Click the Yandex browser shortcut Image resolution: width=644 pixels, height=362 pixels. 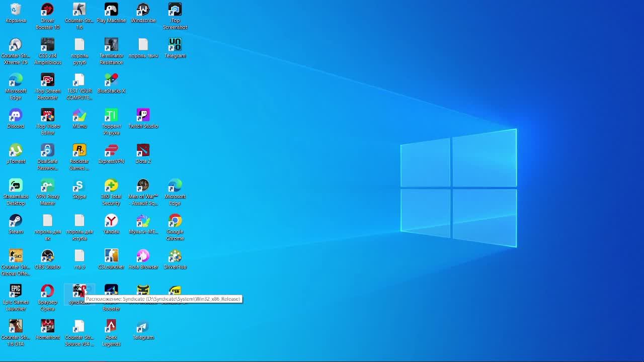coord(111,225)
